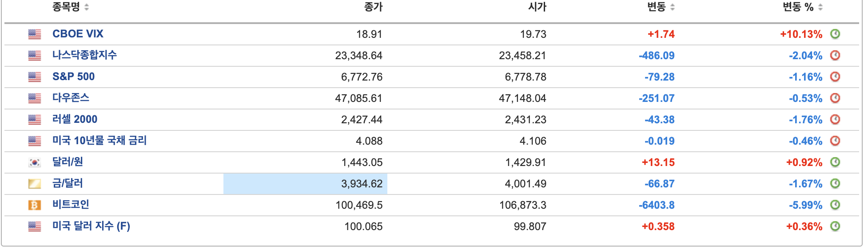
Task: Click the 종가 column header
Action: click(373, 7)
